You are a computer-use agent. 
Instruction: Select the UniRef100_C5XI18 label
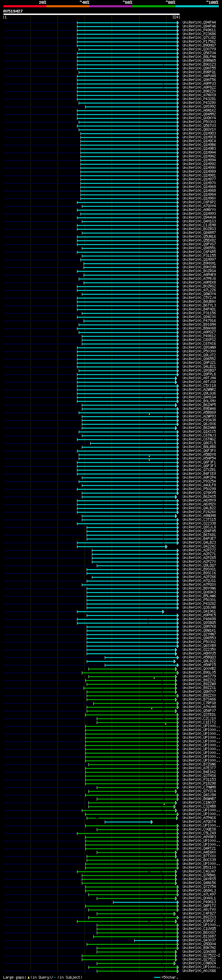point(199,386)
